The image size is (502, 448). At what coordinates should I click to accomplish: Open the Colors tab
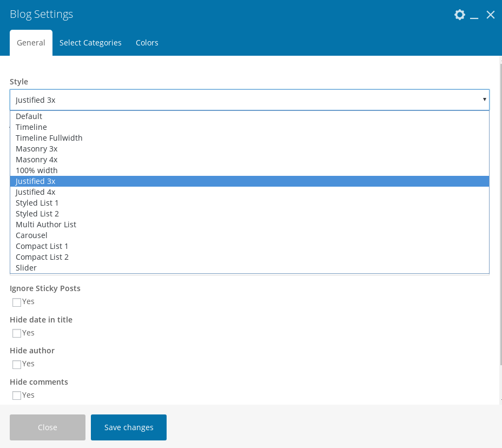point(147,43)
